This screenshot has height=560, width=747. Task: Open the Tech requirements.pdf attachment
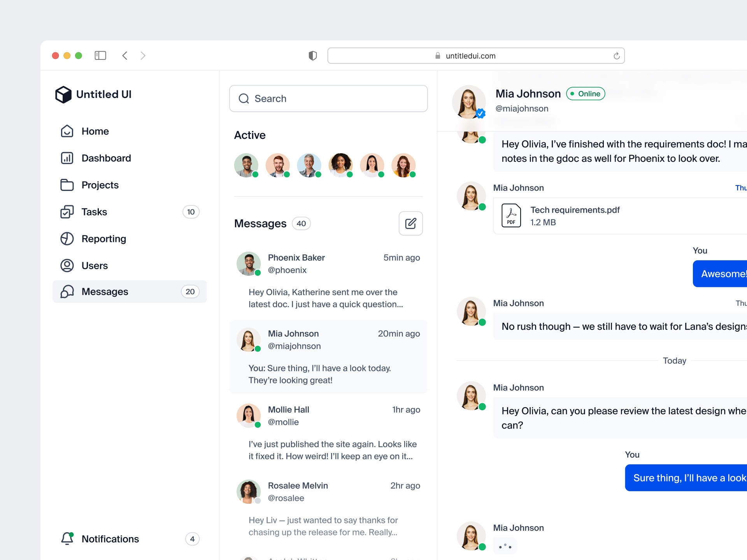click(x=574, y=216)
